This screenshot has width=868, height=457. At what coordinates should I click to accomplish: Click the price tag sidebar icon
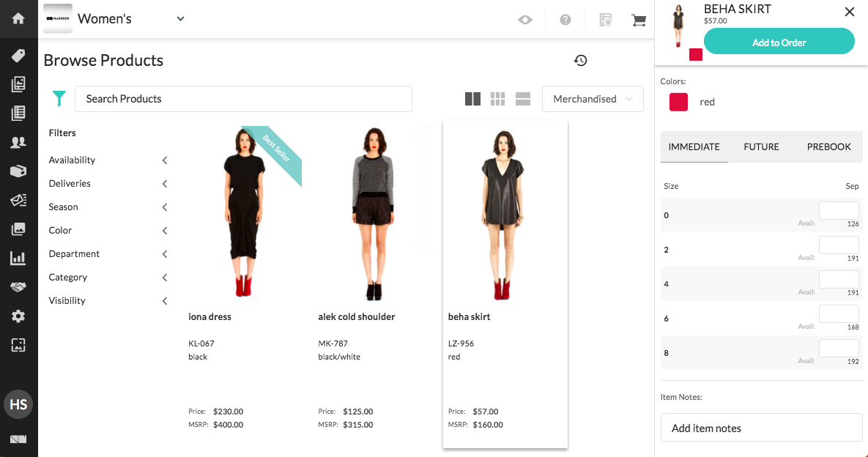click(18, 55)
